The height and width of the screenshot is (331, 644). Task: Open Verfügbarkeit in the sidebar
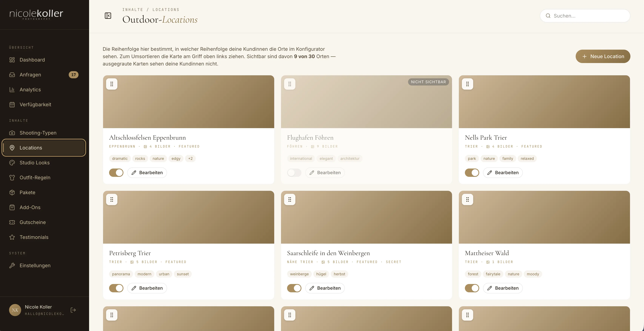pos(44,105)
